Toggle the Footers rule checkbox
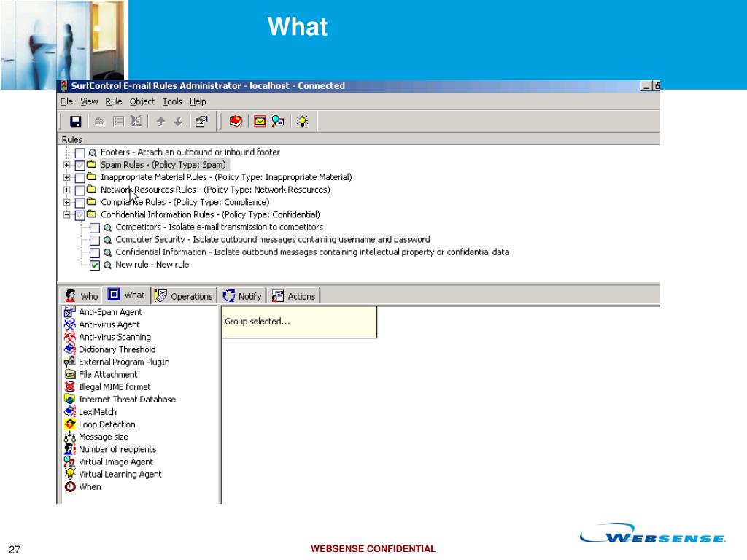Image resolution: width=747 pixels, height=560 pixels. [80, 152]
